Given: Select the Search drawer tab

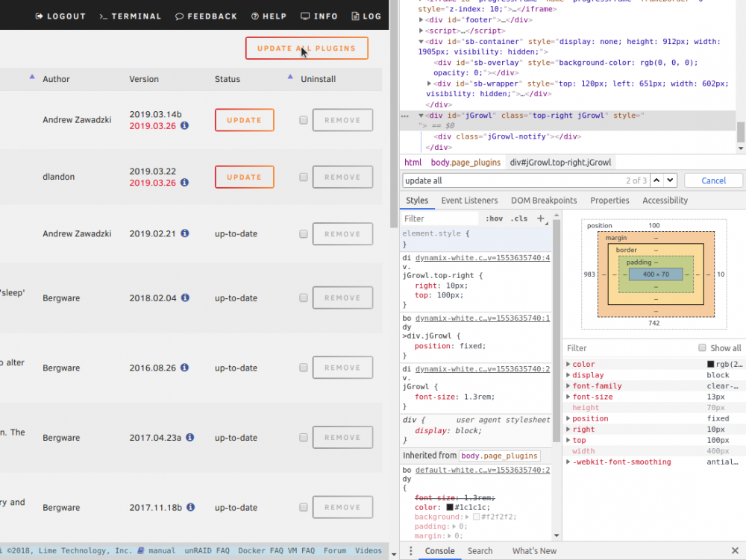Looking at the screenshot, I should point(480,550).
